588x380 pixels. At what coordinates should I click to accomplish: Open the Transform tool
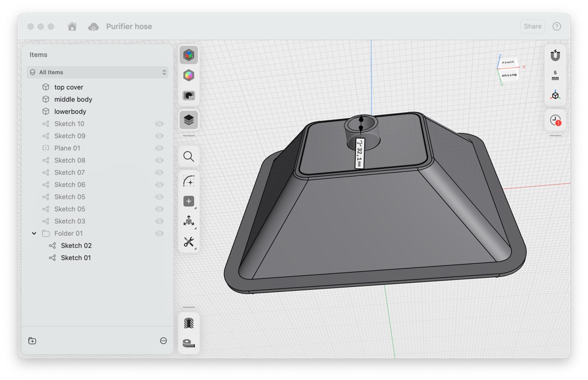pyautogui.click(x=188, y=221)
